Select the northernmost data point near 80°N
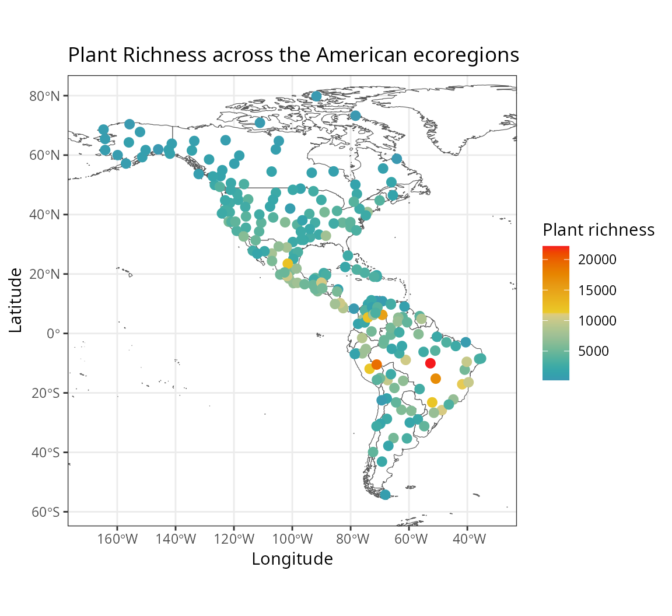The width and height of the screenshot is (672, 616). [x=316, y=96]
